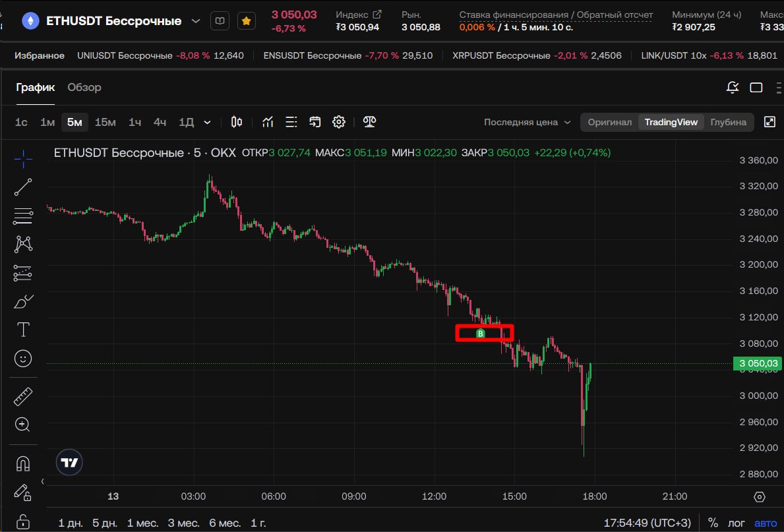
Task: Select the 4ч timeframe
Action: [160, 123]
